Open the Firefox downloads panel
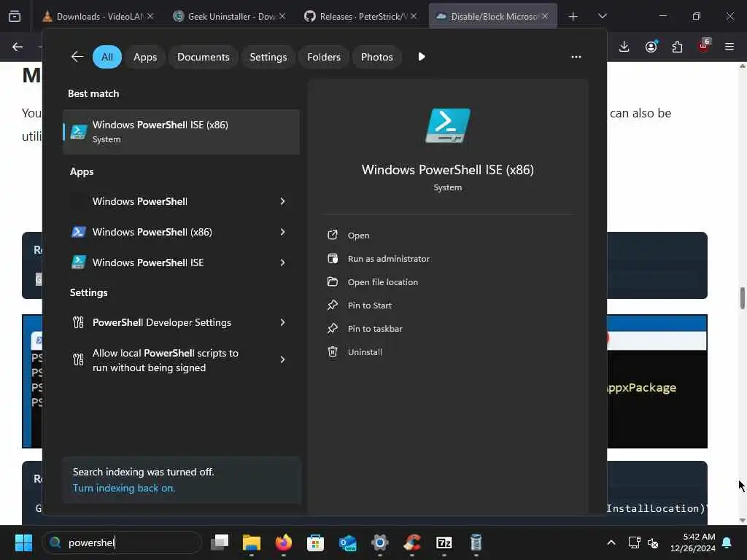This screenshot has width=747, height=560. pyautogui.click(x=624, y=47)
